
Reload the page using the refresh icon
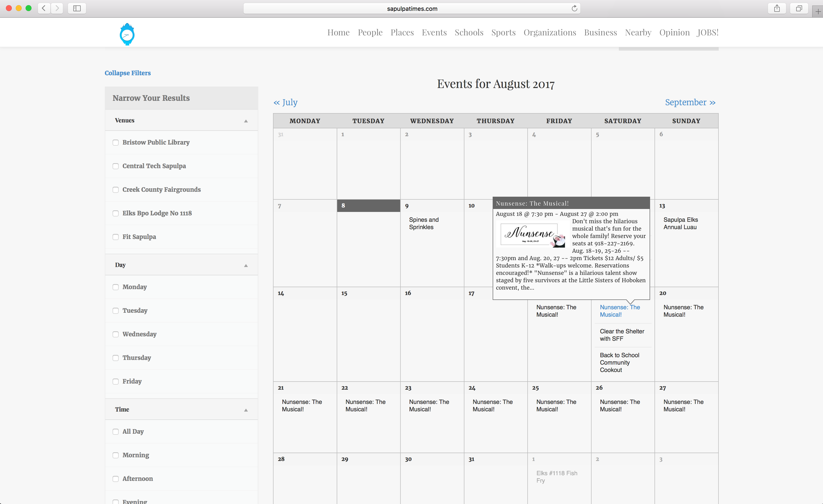[x=574, y=8]
